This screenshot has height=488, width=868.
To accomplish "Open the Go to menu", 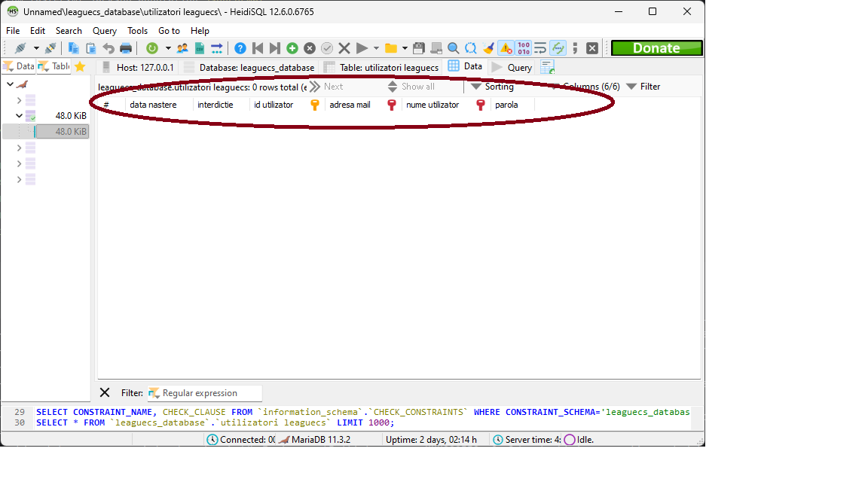I will pyautogui.click(x=169, y=30).
